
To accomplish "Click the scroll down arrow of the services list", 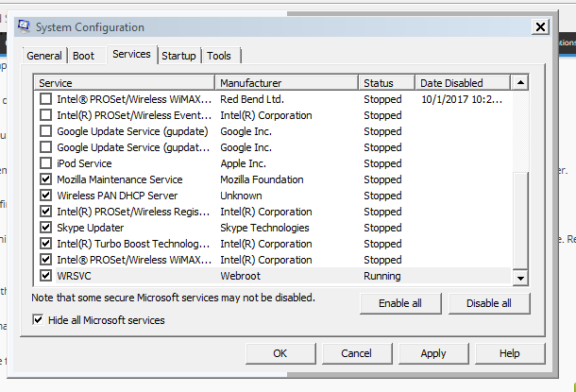I will pyautogui.click(x=520, y=278).
